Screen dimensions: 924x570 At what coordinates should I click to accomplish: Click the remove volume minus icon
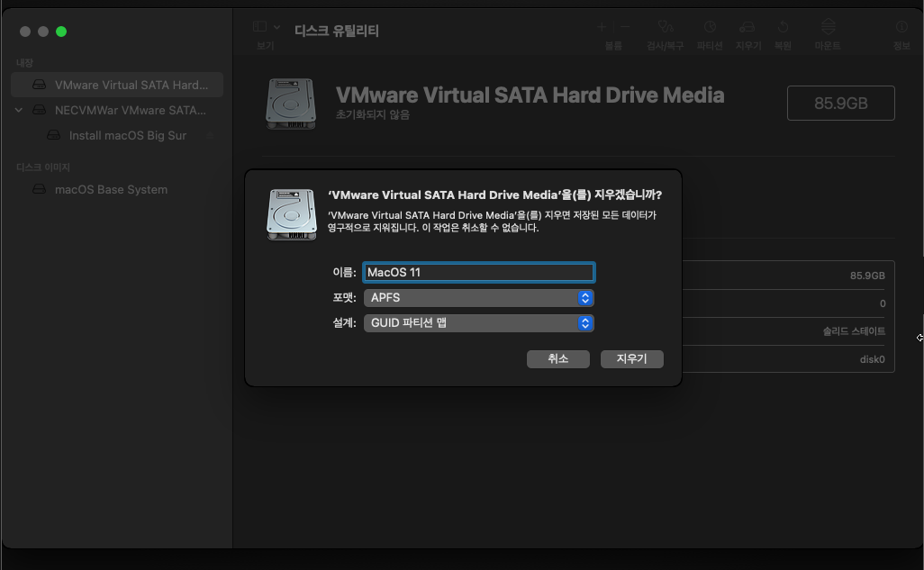tap(625, 26)
